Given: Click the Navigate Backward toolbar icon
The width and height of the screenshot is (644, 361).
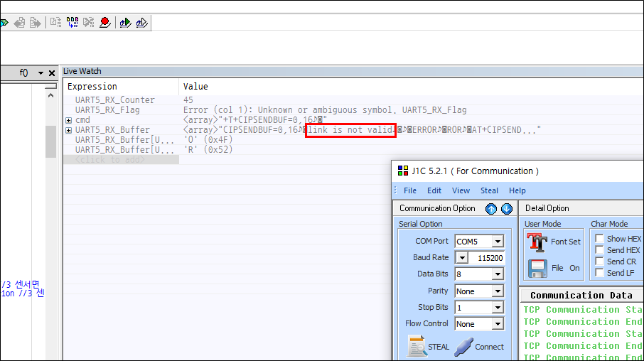Looking at the screenshot, I should click(19, 23).
